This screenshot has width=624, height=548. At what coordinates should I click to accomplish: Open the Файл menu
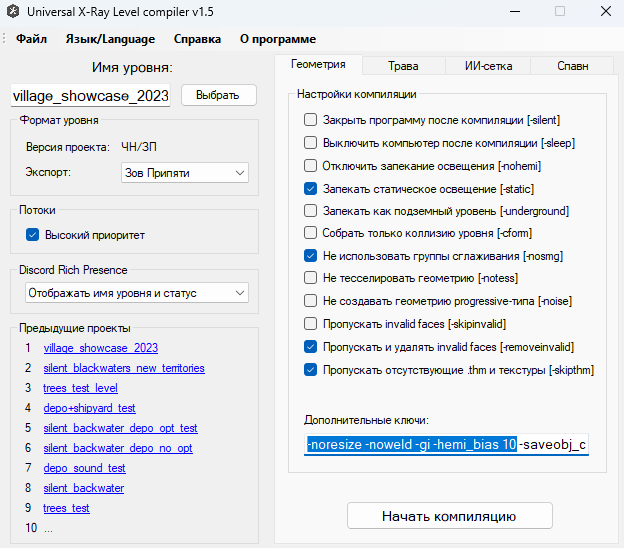(31, 39)
